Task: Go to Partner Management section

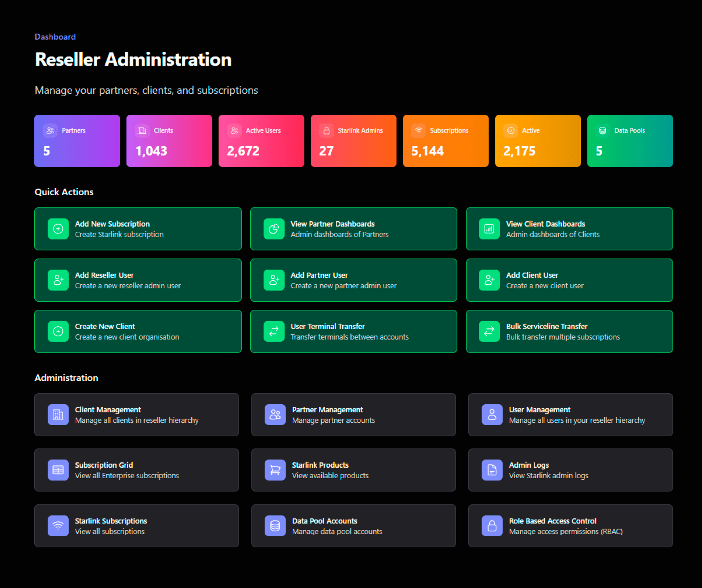Action: tap(353, 415)
